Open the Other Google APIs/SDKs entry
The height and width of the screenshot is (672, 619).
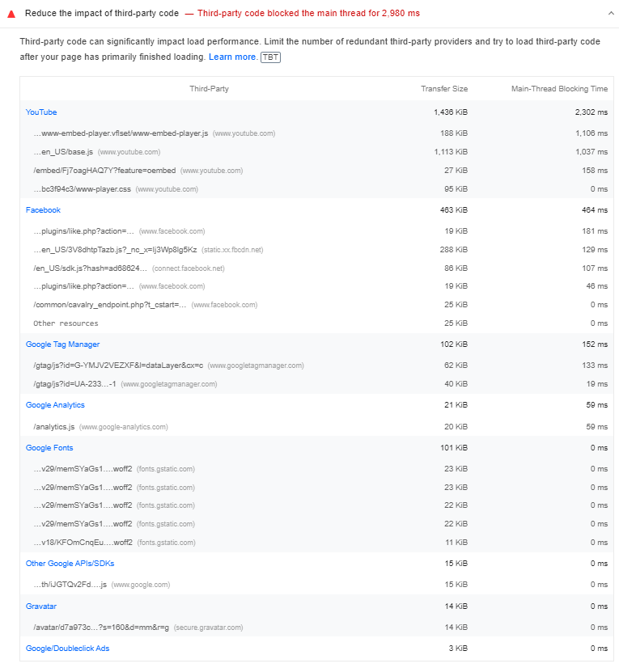tap(69, 563)
